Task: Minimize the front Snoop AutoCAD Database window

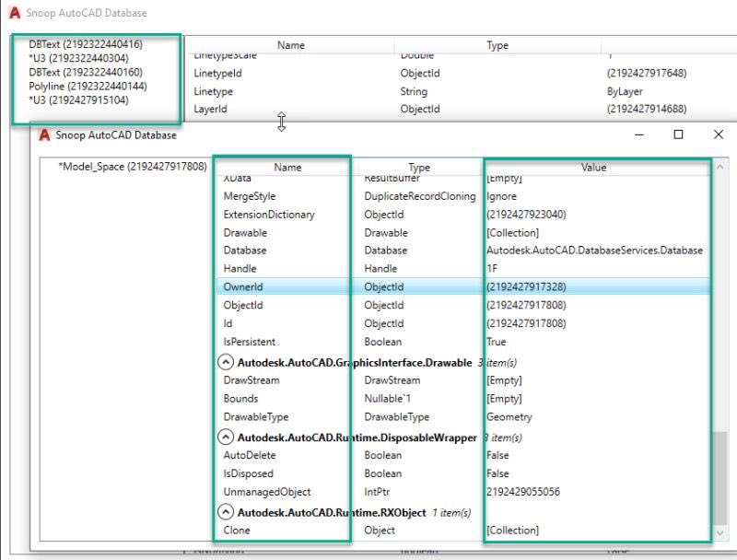Action: coord(638,134)
